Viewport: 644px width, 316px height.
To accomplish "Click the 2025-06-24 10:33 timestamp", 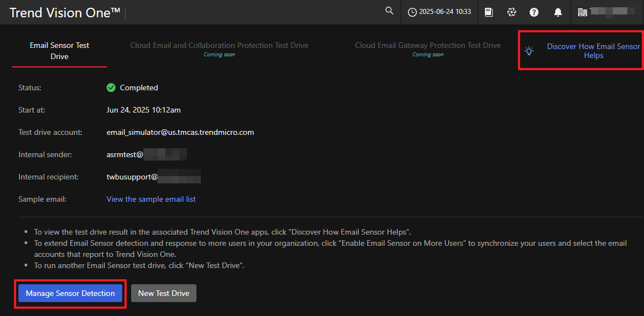I will [445, 12].
